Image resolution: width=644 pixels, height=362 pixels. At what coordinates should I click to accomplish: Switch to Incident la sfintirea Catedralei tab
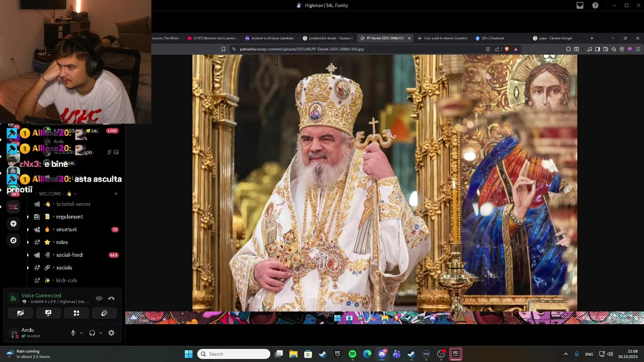tap(270, 38)
